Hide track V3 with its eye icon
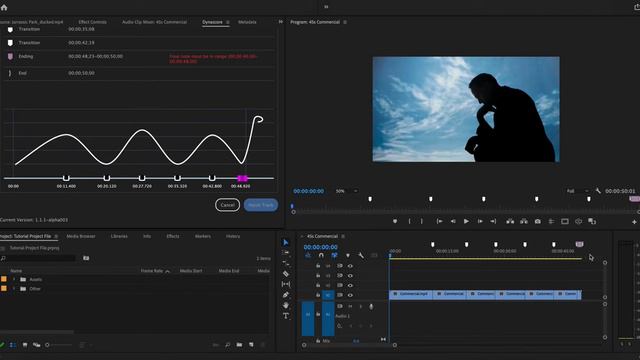This screenshot has width=640, height=360. (x=350, y=276)
